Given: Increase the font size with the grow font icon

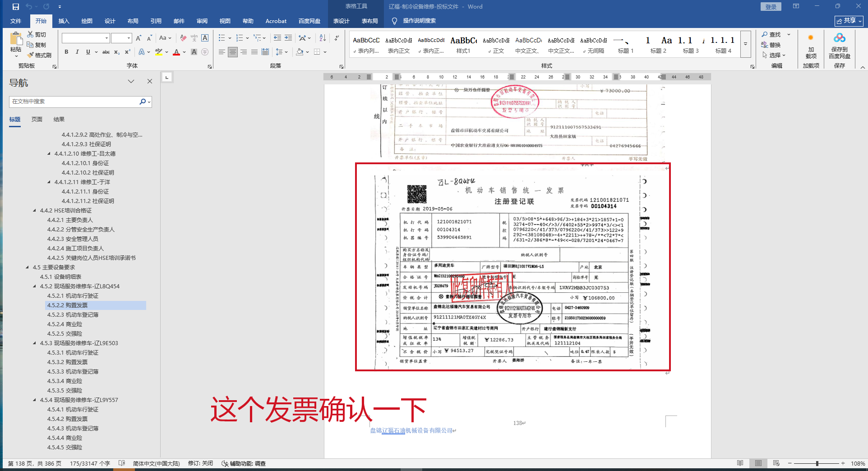Looking at the screenshot, I should point(139,38).
